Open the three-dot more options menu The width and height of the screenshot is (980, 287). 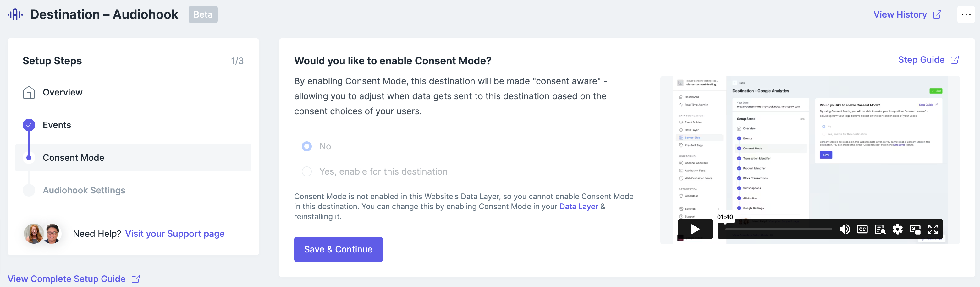(x=966, y=14)
